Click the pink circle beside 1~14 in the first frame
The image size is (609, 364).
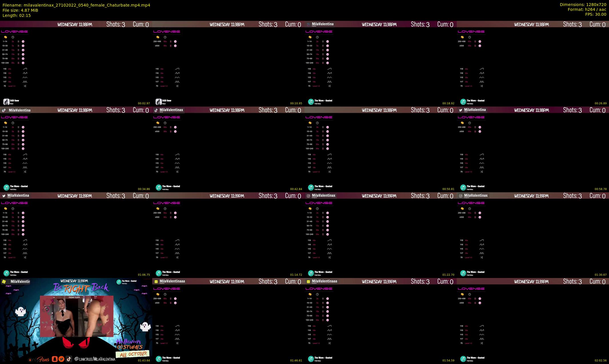23,41
